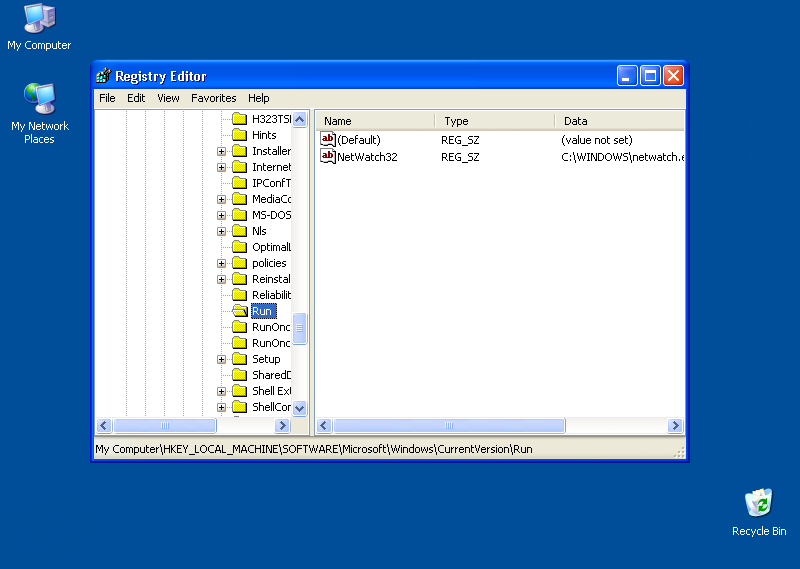Image resolution: width=800 pixels, height=569 pixels.
Task: Open the File menu
Action: click(x=107, y=98)
